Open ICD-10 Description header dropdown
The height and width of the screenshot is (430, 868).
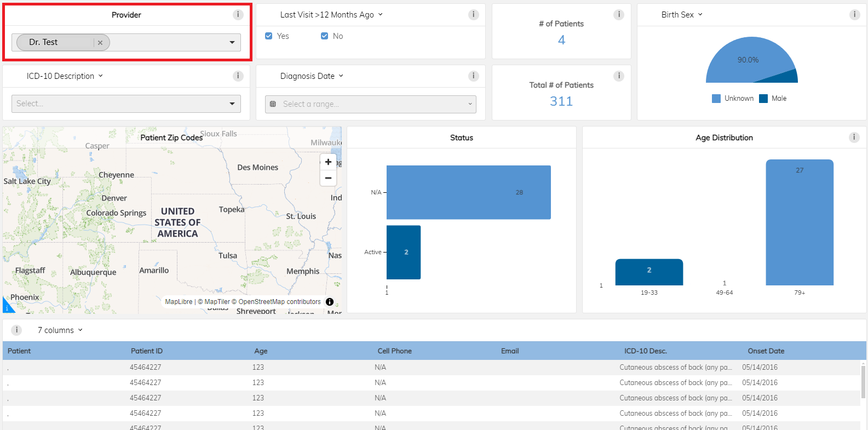tap(65, 76)
